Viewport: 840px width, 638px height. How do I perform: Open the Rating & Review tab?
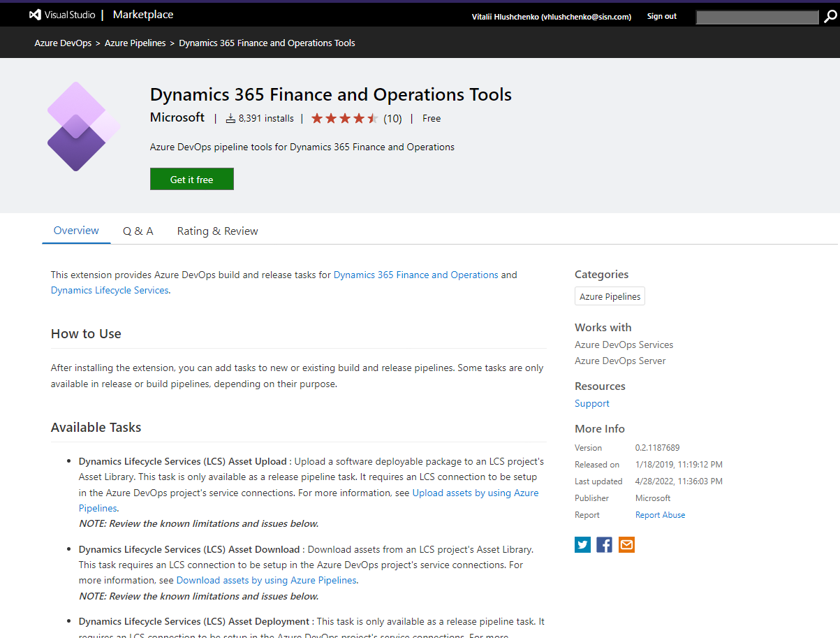point(217,231)
